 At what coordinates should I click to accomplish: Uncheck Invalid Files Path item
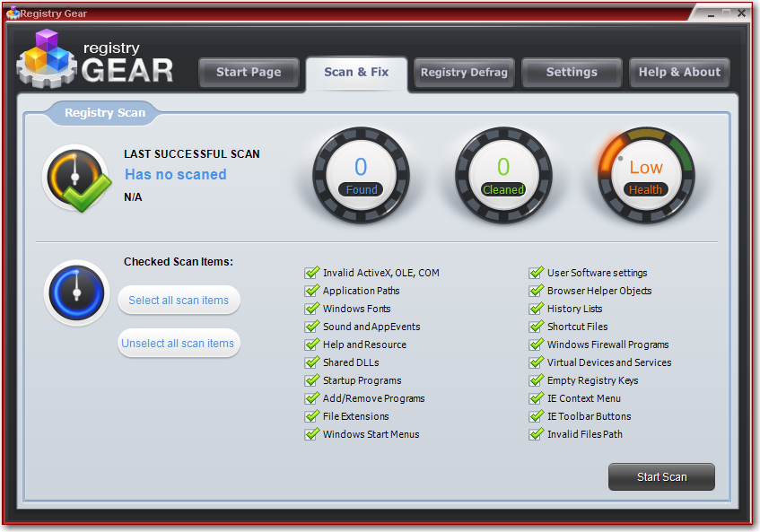coord(537,434)
